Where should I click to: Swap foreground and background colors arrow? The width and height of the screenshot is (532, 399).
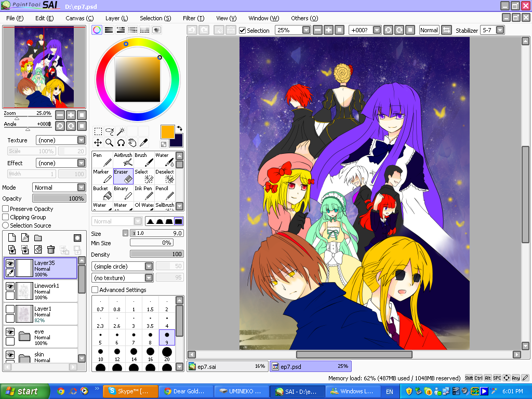179,129
